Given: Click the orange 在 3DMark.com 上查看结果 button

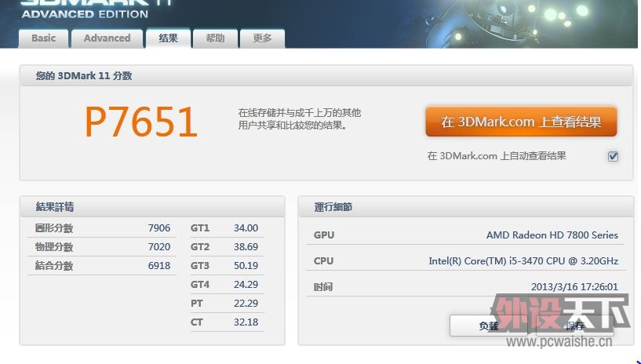Looking at the screenshot, I should point(521,122).
